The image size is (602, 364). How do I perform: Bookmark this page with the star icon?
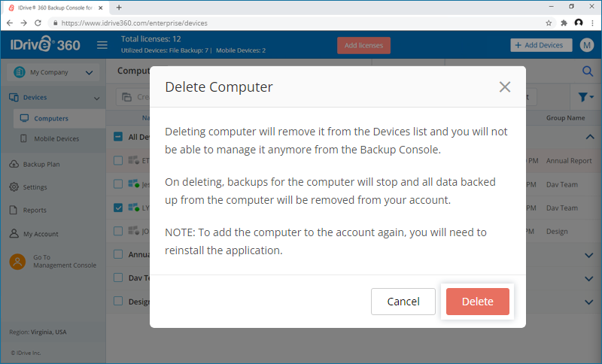pos(549,23)
